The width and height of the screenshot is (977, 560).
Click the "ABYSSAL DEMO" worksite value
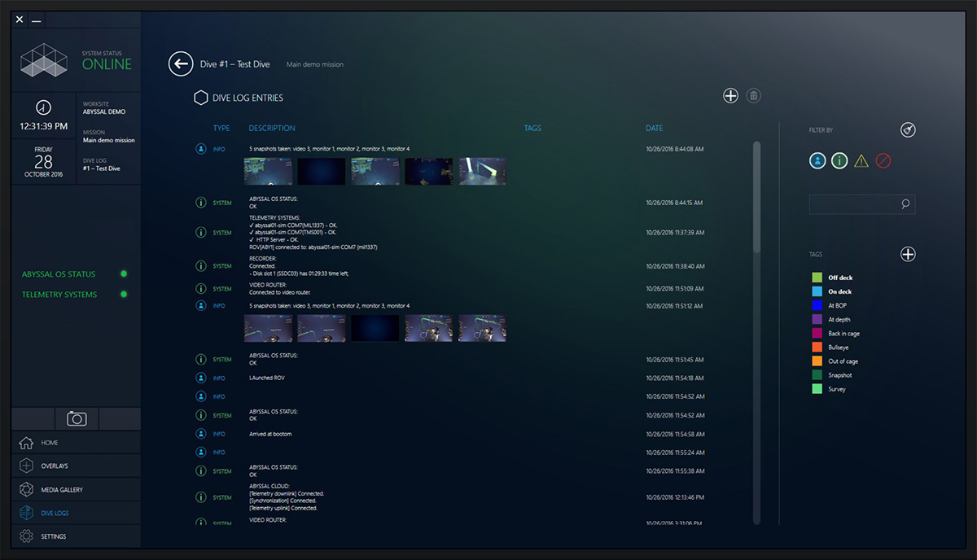104,112
